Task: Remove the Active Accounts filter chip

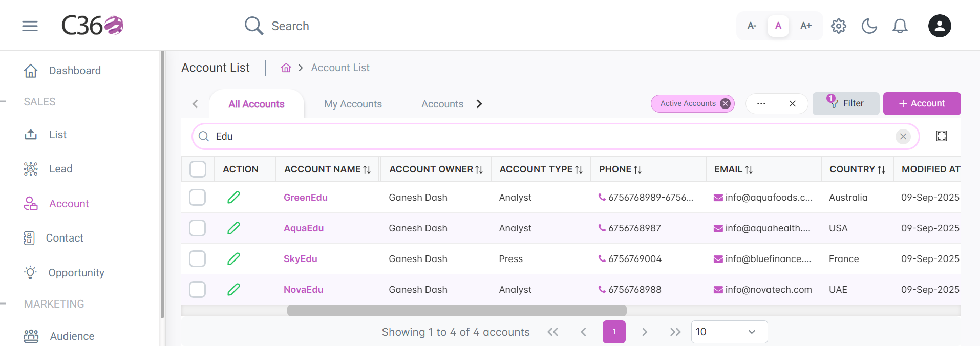Action: click(725, 103)
